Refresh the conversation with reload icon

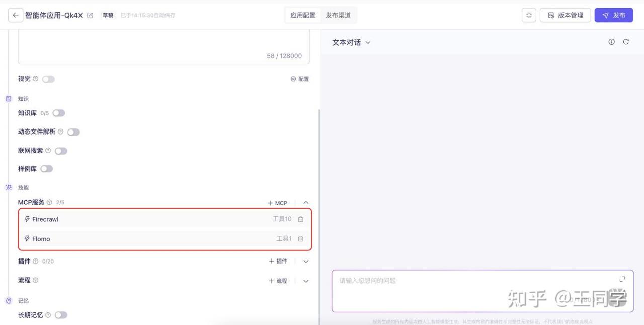[626, 42]
